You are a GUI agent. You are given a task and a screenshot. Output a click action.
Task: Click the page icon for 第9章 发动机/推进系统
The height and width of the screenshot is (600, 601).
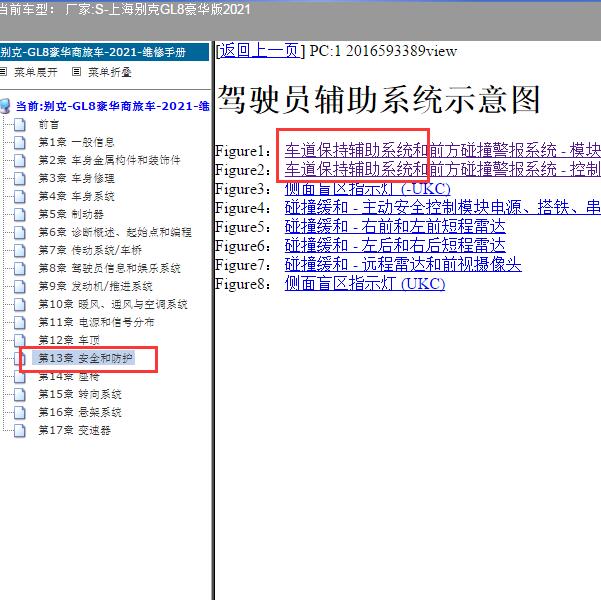coord(20,286)
